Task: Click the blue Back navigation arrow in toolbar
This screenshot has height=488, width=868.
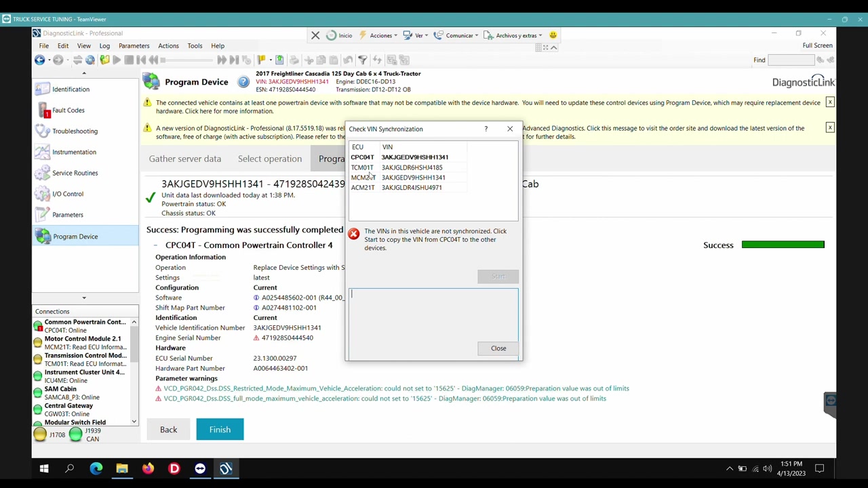Action: [40, 60]
